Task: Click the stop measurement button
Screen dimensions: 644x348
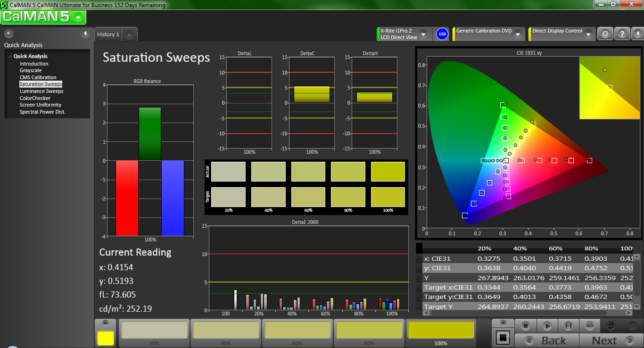Action: [526, 326]
